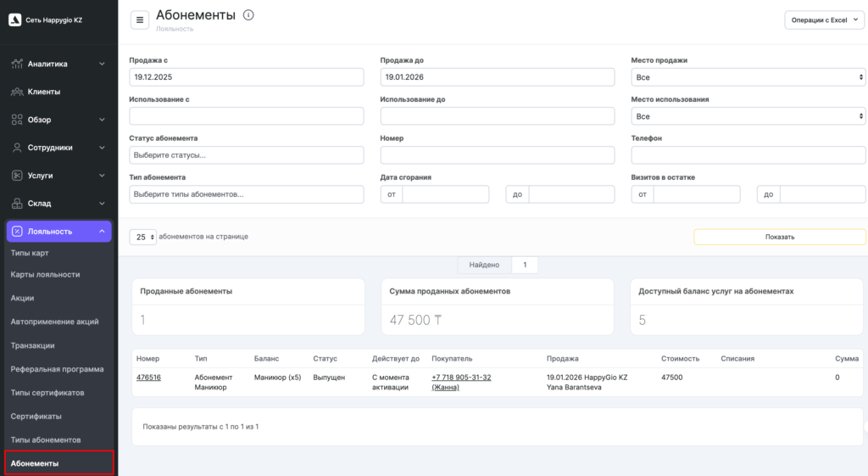Click the Обзор icon in sidebar

[17, 120]
